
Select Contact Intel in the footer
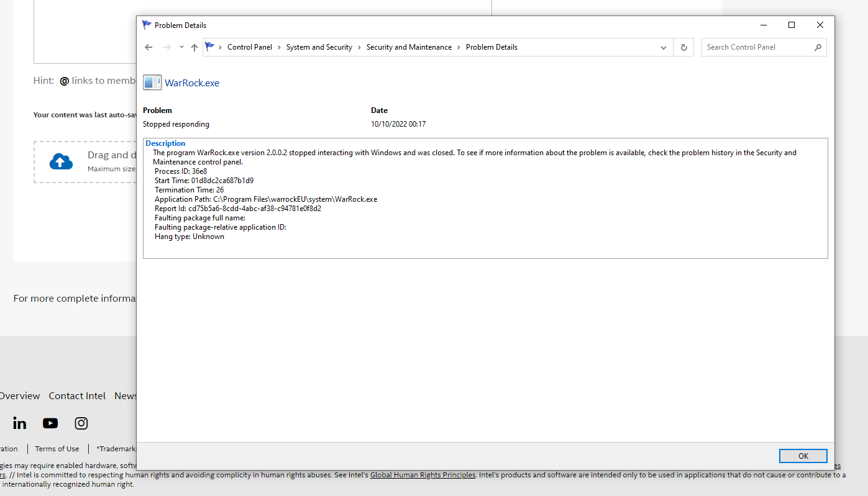pos(77,395)
